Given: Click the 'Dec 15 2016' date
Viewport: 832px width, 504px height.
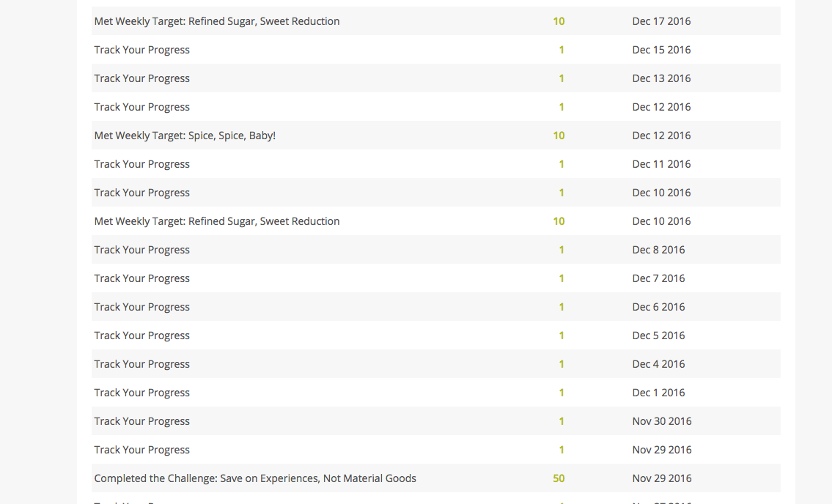Looking at the screenshot, I should click(x=661, y=50).
